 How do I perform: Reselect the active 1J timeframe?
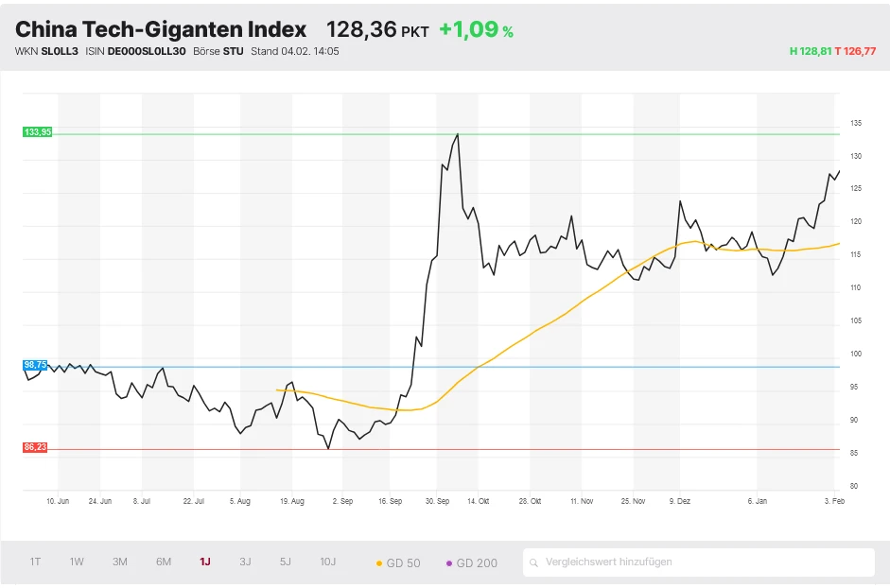pyautogui.click(x=204, y=562)
